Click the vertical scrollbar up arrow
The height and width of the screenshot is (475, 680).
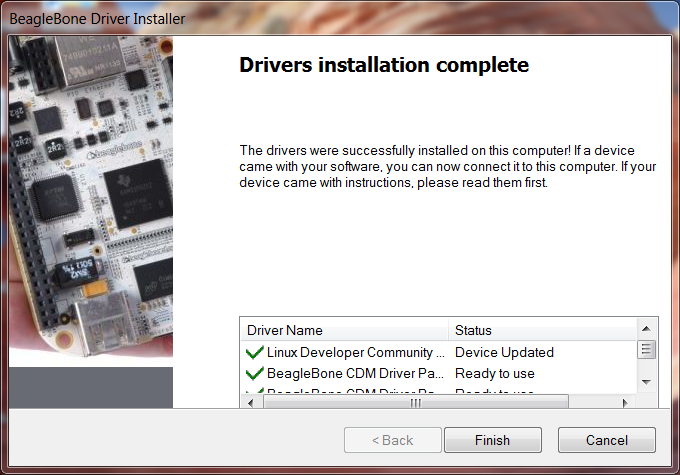(647, 329)
